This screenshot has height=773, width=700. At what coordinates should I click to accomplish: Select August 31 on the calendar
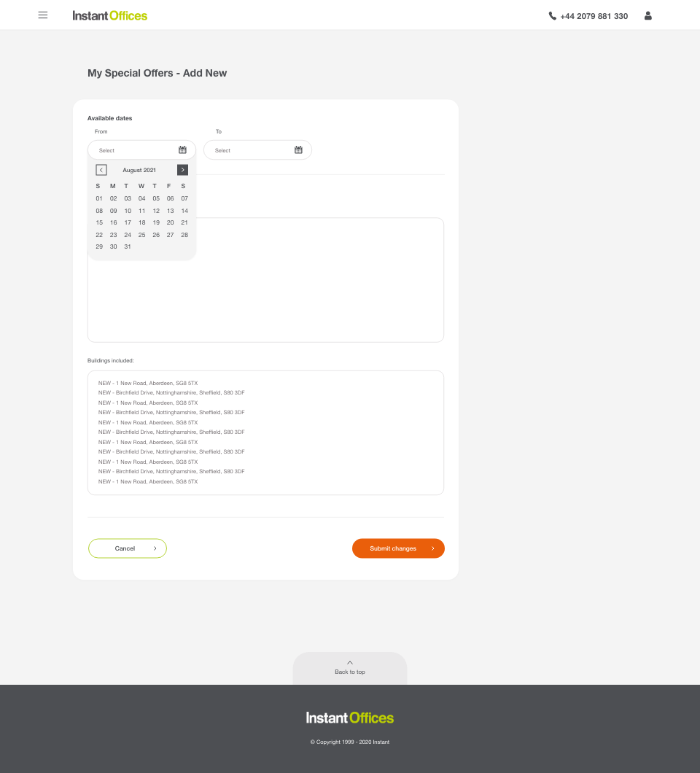127,246
